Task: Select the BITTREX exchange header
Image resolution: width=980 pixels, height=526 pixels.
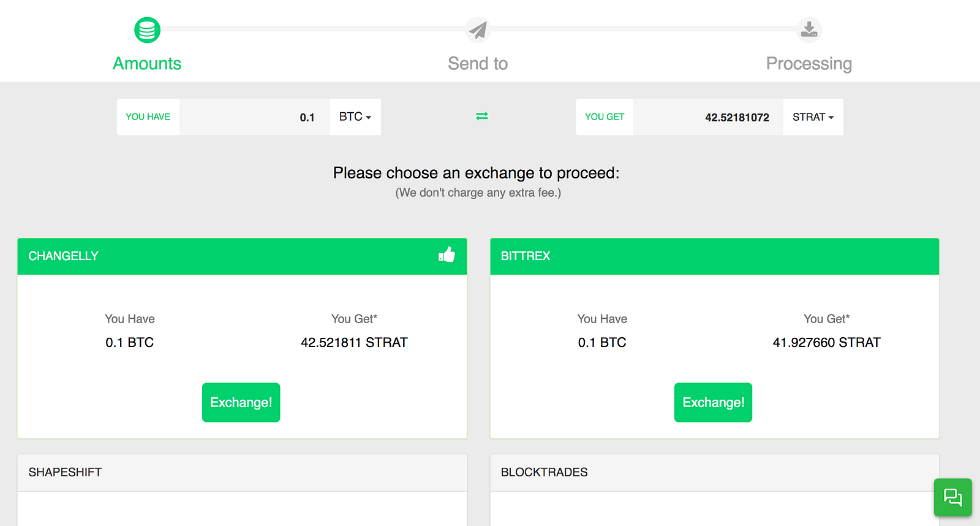Action: click(526, 256)
